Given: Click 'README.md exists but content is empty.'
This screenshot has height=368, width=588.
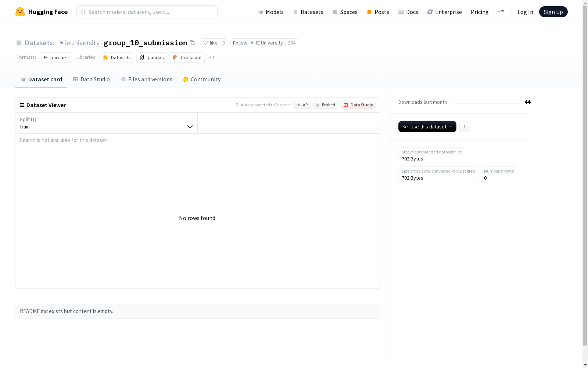Looking at the screenshot, I should pyautogui.click(x=67, y=311).
